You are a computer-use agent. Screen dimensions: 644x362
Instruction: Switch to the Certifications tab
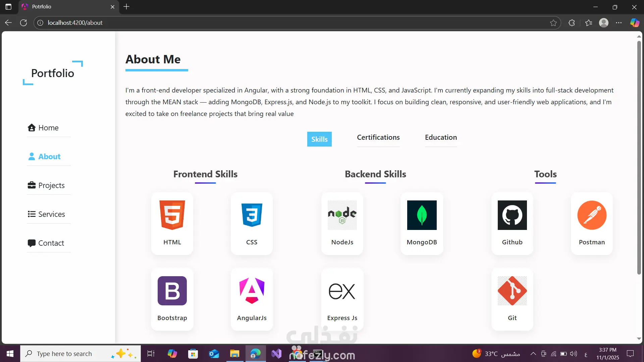coord(378,137)
